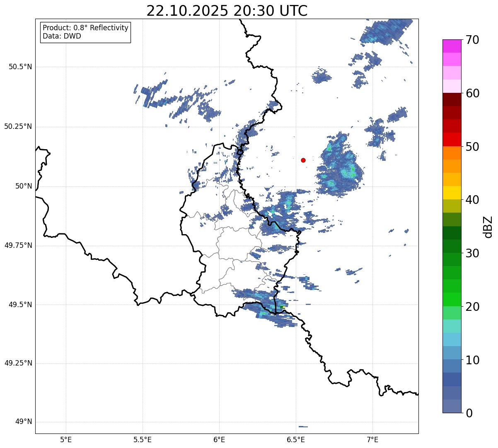Click the dark maroon colorbar swatch below 60
Screen dimensions: 498x448
(x=452, y=99)
